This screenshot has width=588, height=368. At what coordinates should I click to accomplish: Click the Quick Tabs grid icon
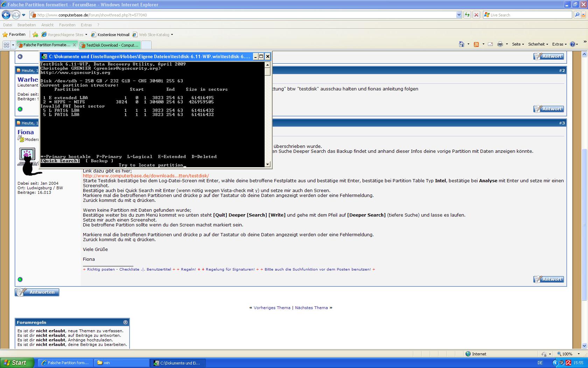pos(6,45)
